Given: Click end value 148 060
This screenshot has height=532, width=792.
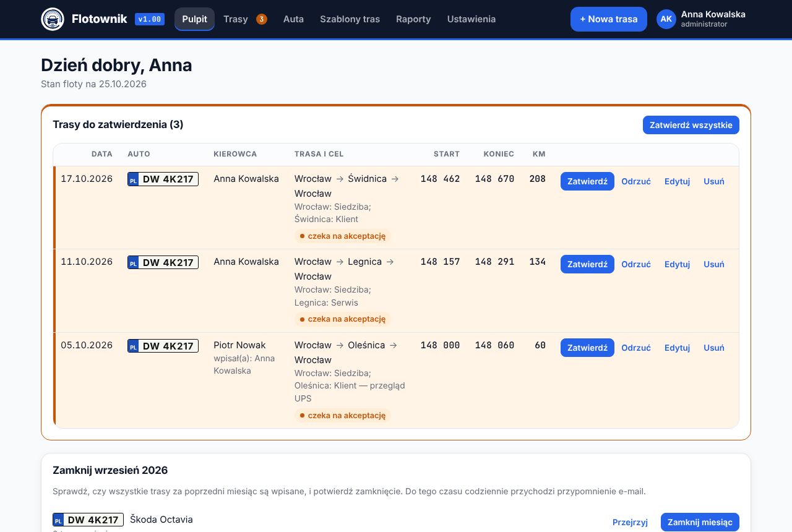Looking at the screenshot, I should tap(494, 345).
